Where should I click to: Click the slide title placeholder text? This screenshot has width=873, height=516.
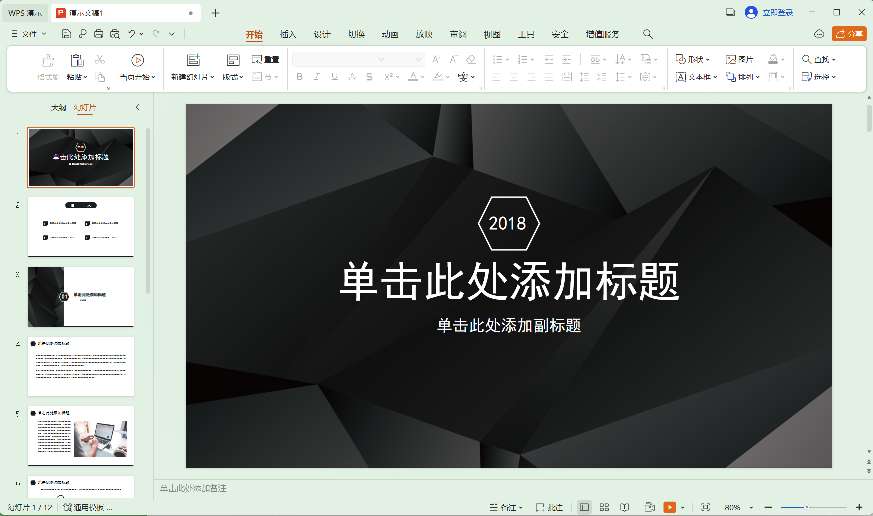tap(509, 281)
